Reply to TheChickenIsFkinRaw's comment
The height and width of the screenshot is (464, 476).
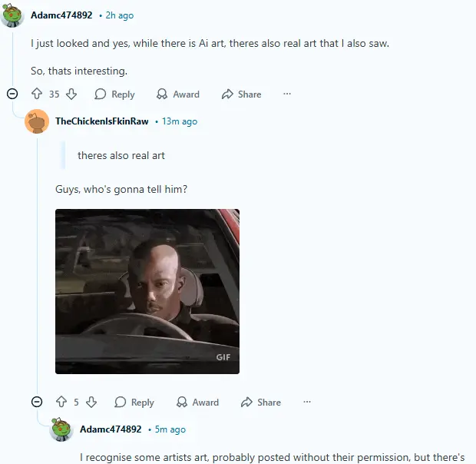pyautogui.click(x=134, y=402)
